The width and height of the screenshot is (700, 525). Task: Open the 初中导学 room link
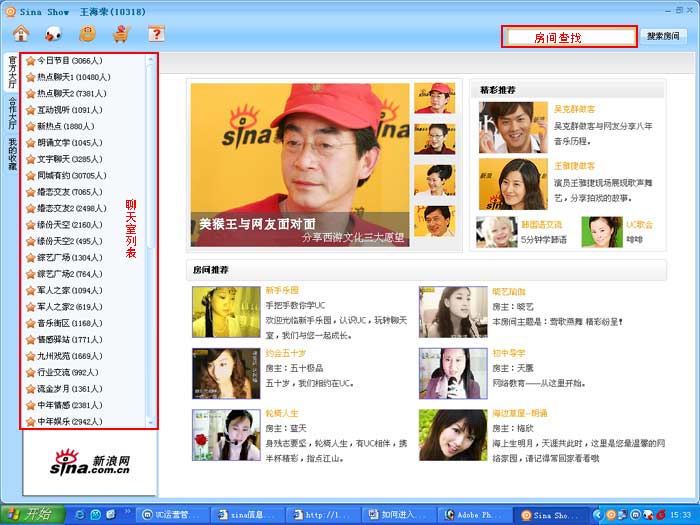click(509, 353)
